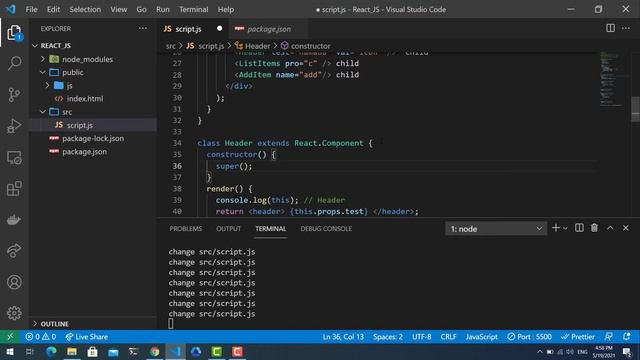
Task: Expand the js folder
Action: pyautogui.click(x=47, y=85)
